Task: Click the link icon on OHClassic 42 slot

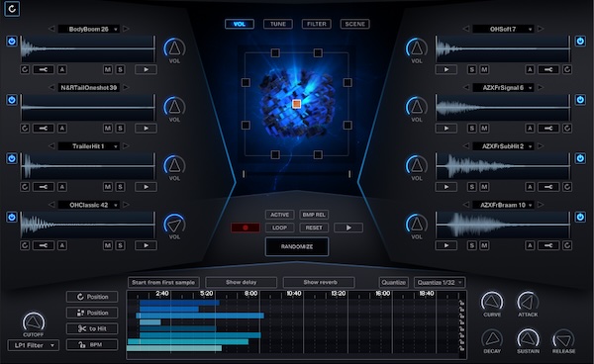Action: pyautogui.click(x=44, y=245)
